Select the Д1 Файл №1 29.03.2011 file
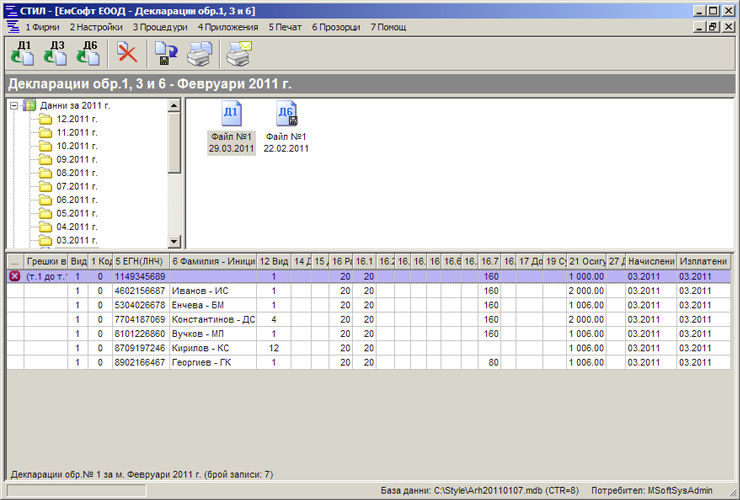Viewport: 740px width, 500px height. pos(231,127)
